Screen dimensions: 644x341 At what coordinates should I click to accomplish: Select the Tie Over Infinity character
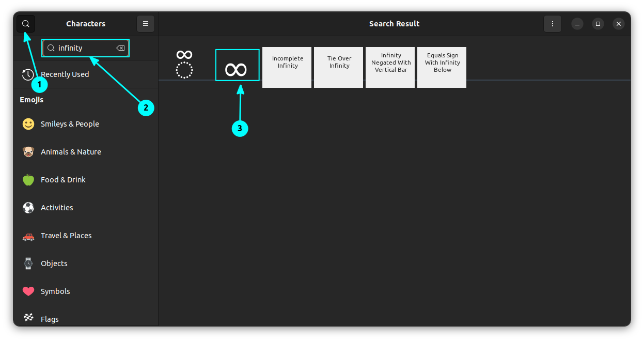click(338, 67)
